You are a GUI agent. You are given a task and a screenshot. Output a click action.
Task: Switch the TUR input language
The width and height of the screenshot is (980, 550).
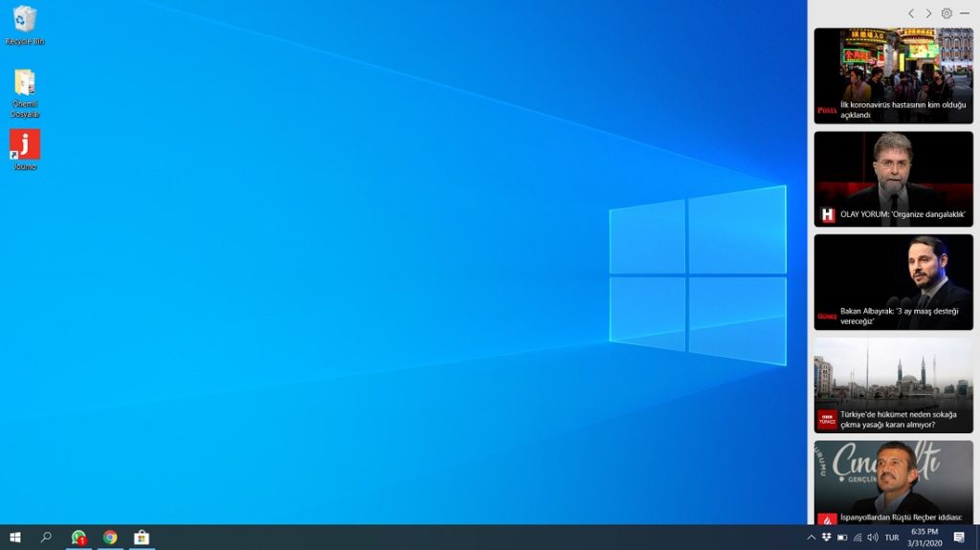tap(892, 538)
